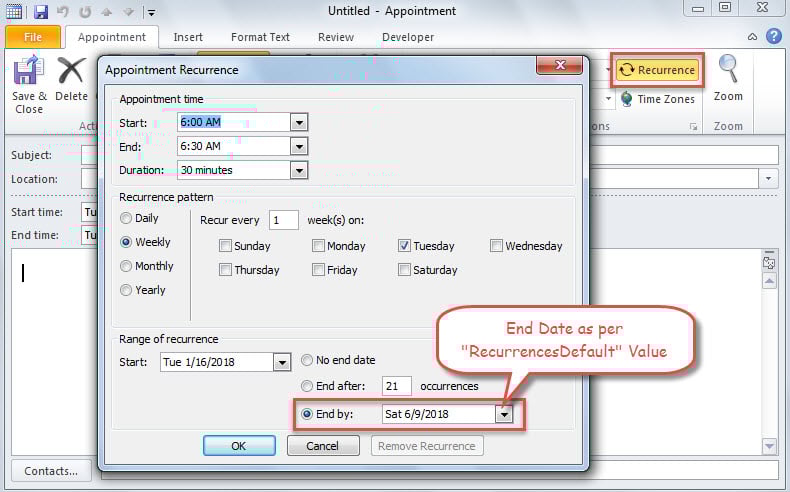Open the File tab
The height and width of the screenshot is (492, 790).
pos(33,38)
